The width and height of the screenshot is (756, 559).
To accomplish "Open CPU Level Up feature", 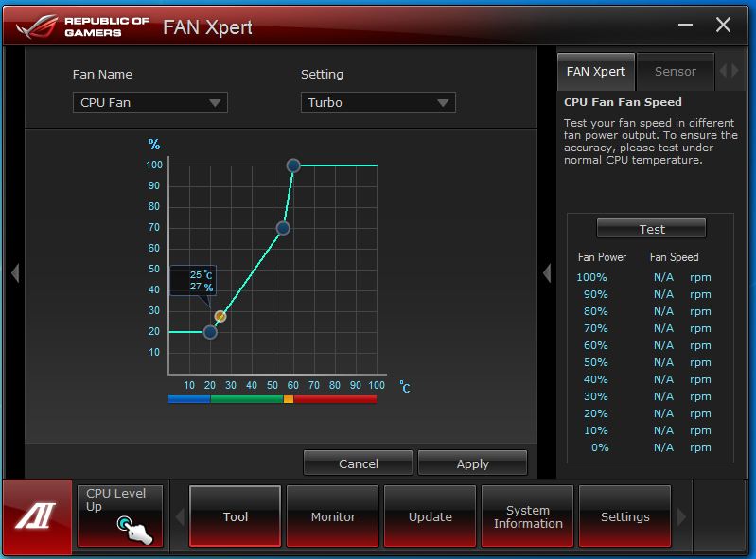I will pyautogui.click(x=120, y=516).
